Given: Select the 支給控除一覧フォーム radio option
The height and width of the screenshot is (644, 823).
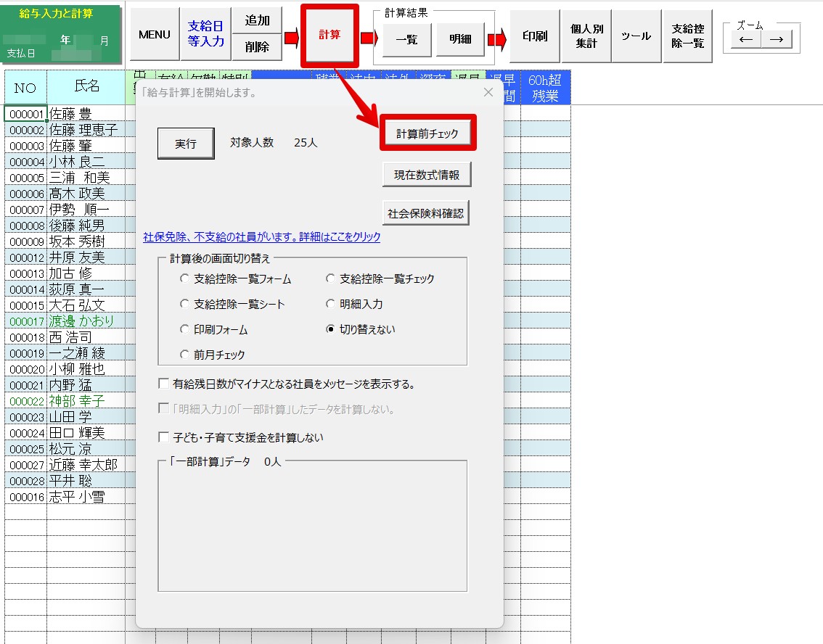Looking at the screenshot, I should tap(184, 278).
